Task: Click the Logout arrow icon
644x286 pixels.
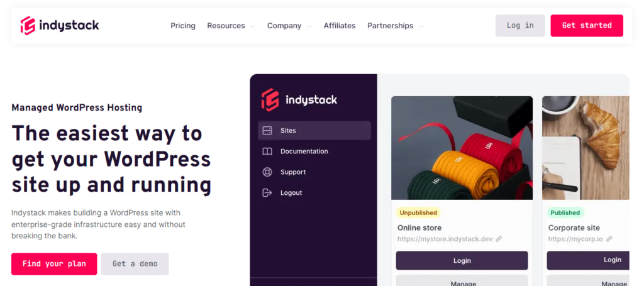Action: 267,193
